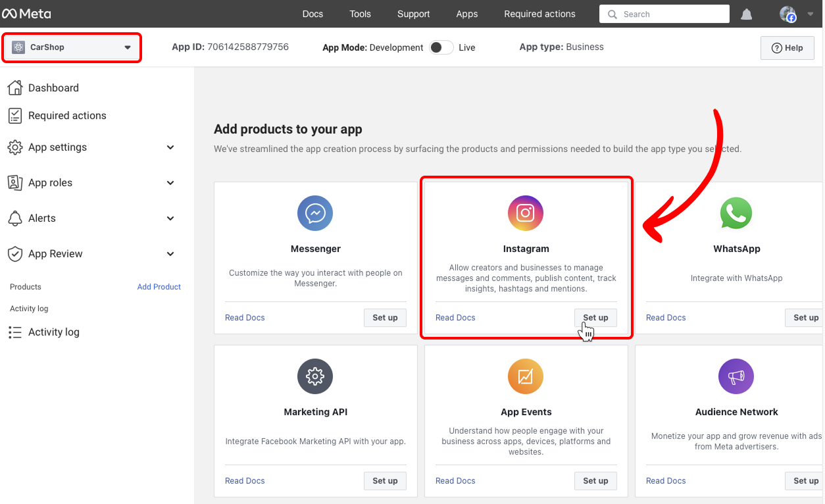Screen dimensions: 825x504
Task: Open Read Docs for WhatsApp
Action: click(x=666, y=318)
